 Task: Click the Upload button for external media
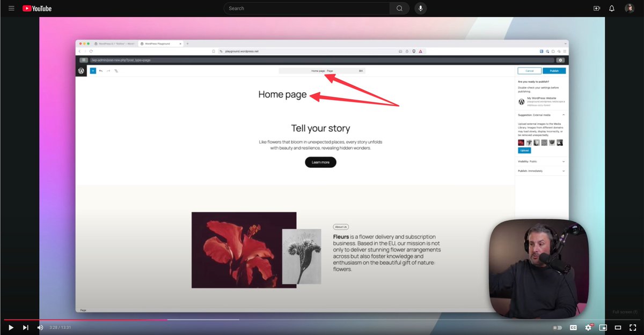(x=524, y=151)
